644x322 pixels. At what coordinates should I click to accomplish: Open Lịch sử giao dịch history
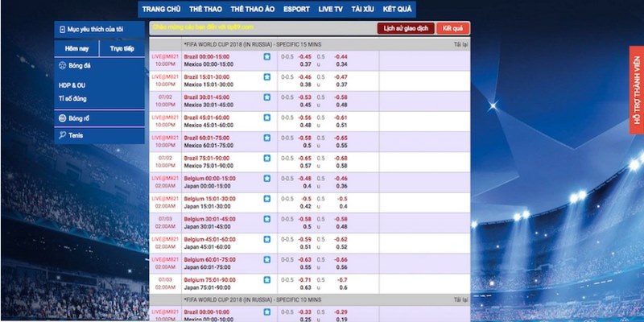point(406,28)
